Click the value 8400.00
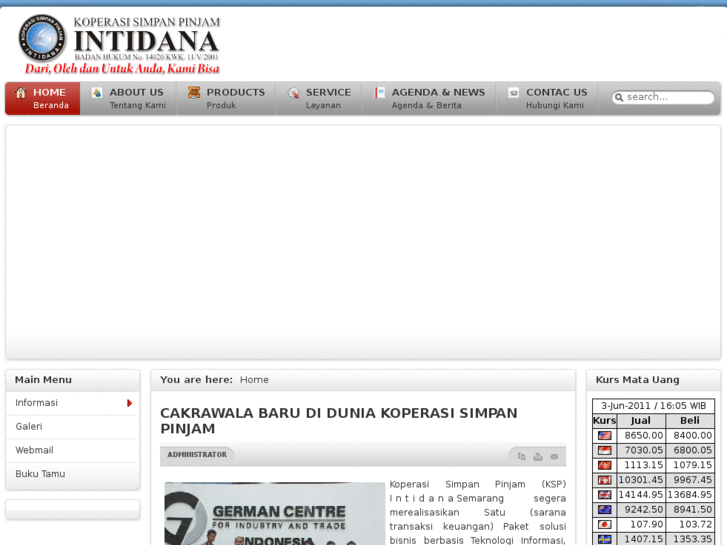 [693, 436]
